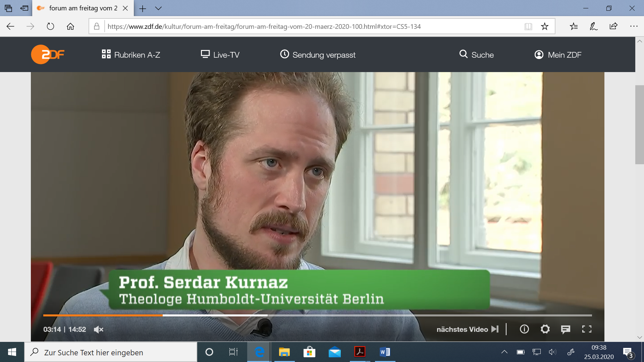Viewport: 644px width, 362px height.
Task: Open the subtitles speech bubble icon
Action: [566, 329]
